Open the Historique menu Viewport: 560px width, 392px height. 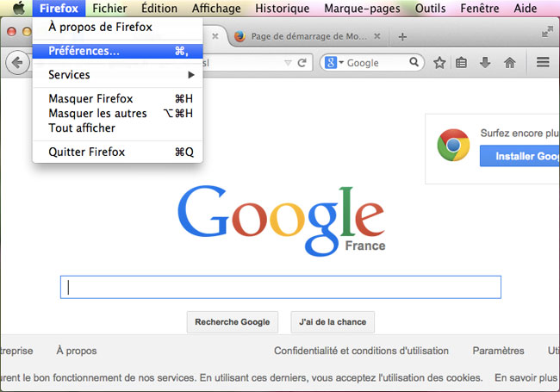282,9
